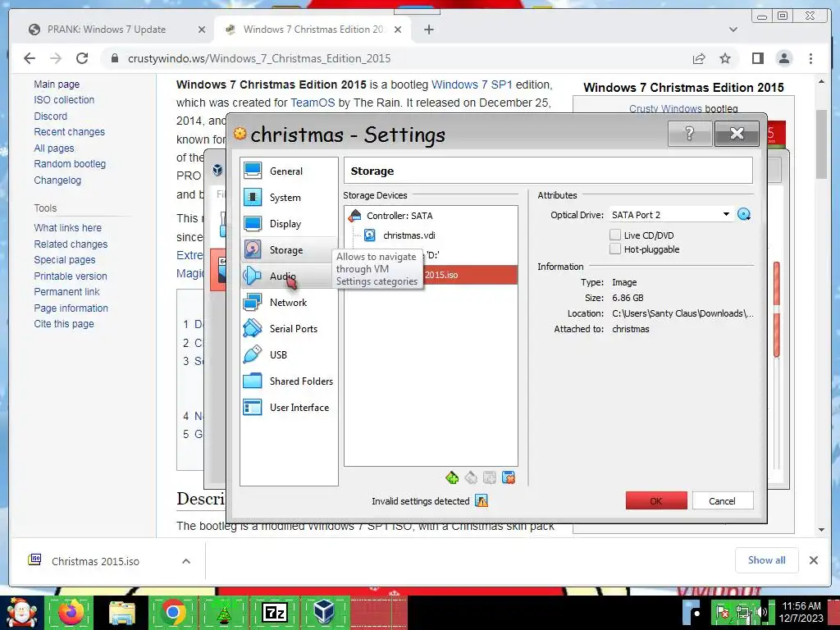
Task: Open a new Chrome tab
Action: tap(428, 30)
